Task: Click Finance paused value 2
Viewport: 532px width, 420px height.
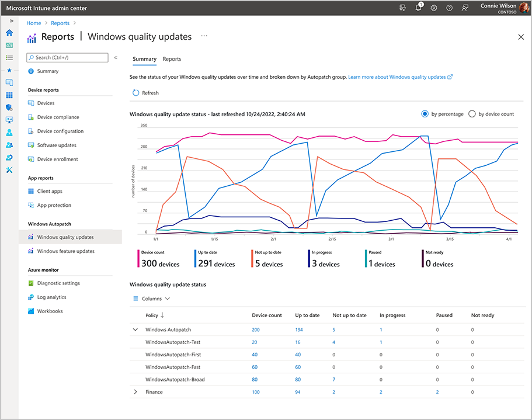Action: click(x=437, y=392)
